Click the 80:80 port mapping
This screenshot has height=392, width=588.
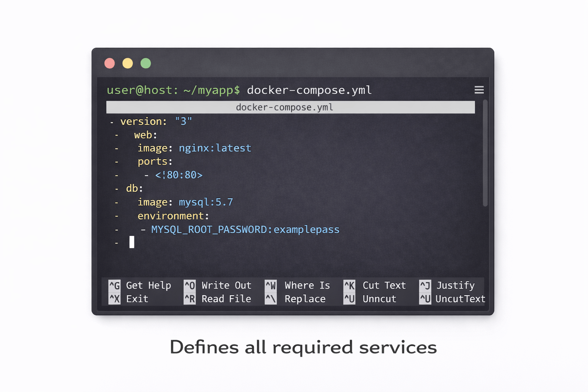[x=179, y=175]
